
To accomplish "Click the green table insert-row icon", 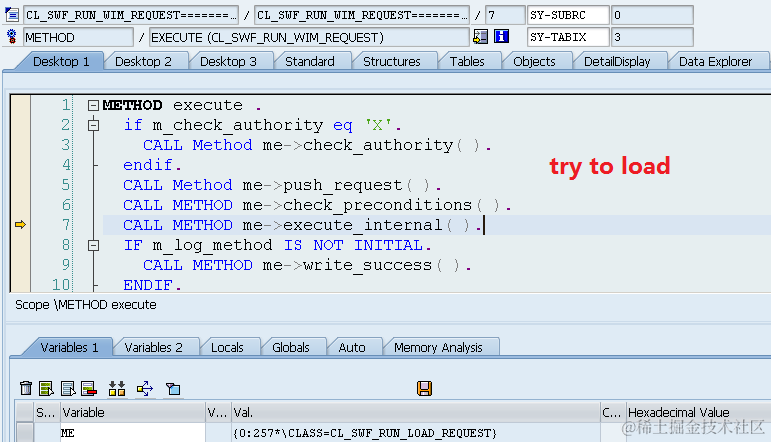I will (46, 388).
